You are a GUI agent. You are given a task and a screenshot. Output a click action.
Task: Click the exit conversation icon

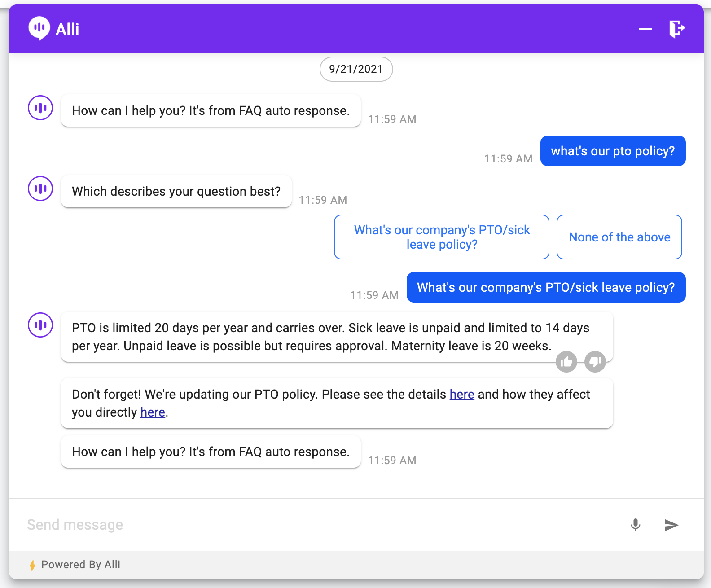[x=677, y=29]
